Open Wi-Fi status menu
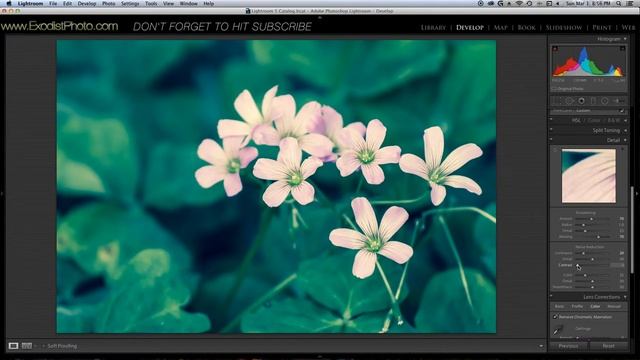 519,3
